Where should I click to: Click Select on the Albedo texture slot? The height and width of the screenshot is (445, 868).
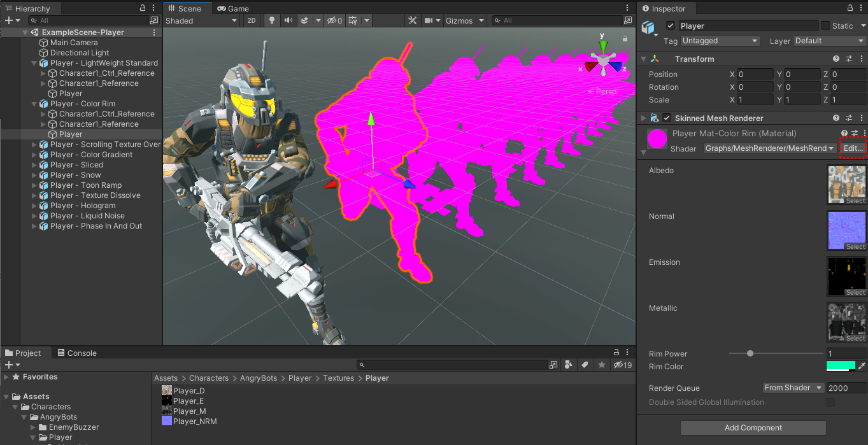point(855,201)
